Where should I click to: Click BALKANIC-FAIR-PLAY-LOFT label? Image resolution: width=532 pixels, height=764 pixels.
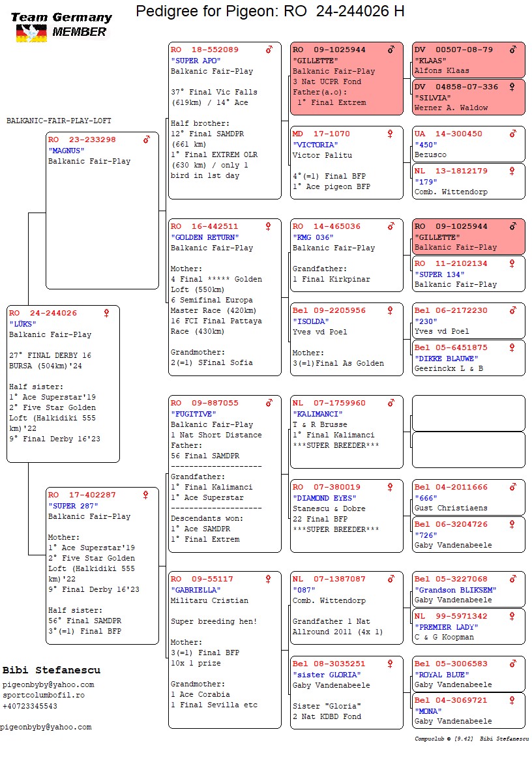(x=59, y=121)
